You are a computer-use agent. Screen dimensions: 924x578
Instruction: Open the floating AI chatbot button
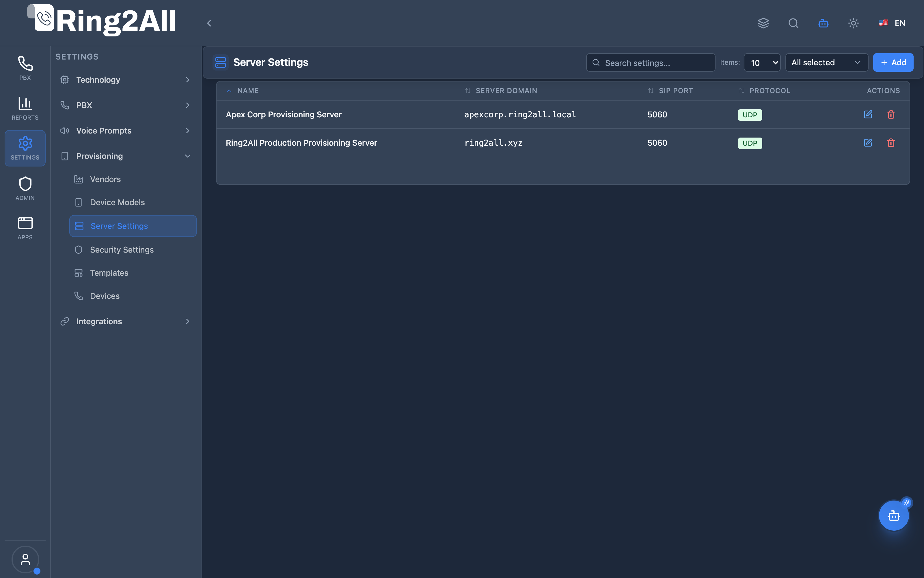tap(893, 516)
